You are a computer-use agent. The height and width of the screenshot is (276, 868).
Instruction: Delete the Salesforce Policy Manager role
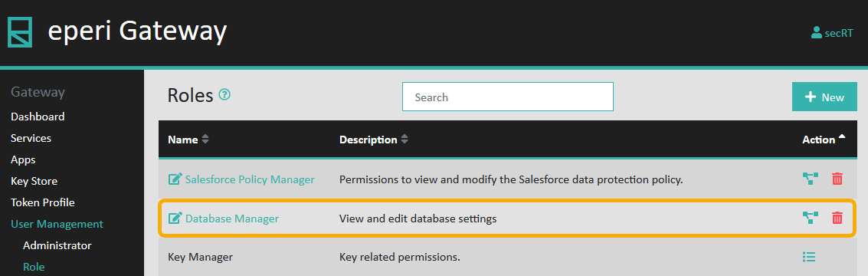pos(837,179)
